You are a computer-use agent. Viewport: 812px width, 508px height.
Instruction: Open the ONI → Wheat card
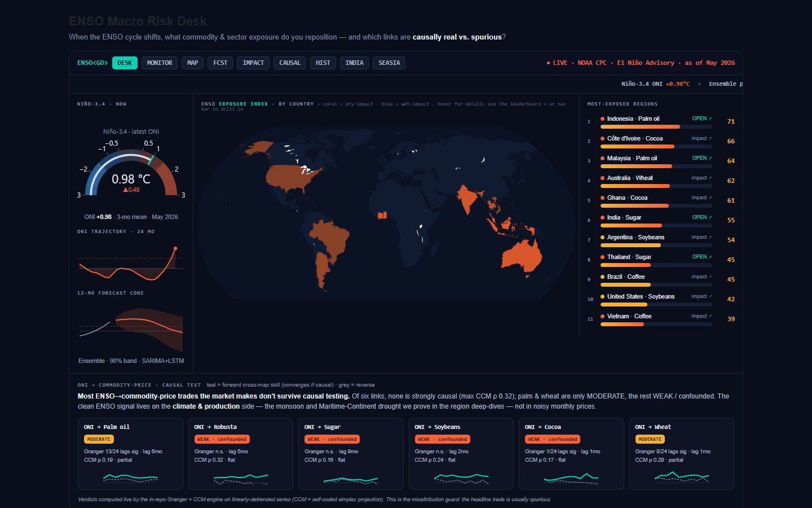(x=681, y=454)
